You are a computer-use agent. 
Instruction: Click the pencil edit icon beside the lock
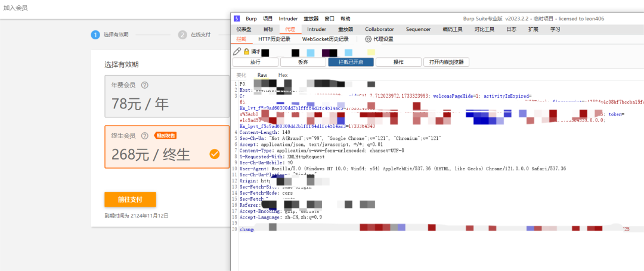pos(237,51)
